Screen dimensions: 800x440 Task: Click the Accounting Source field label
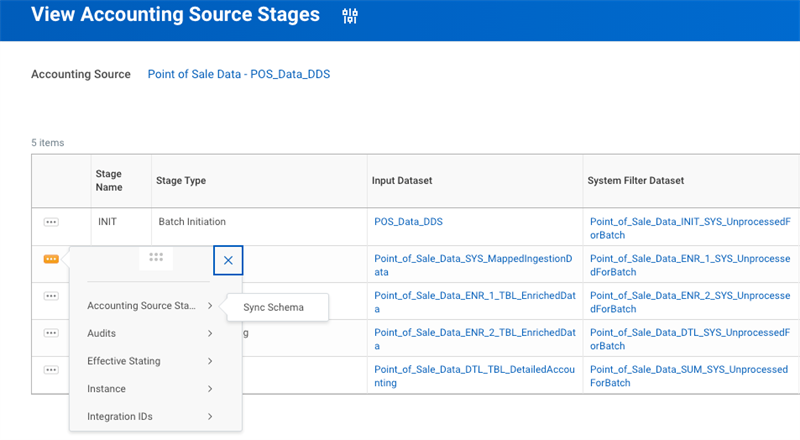[81, 74]
